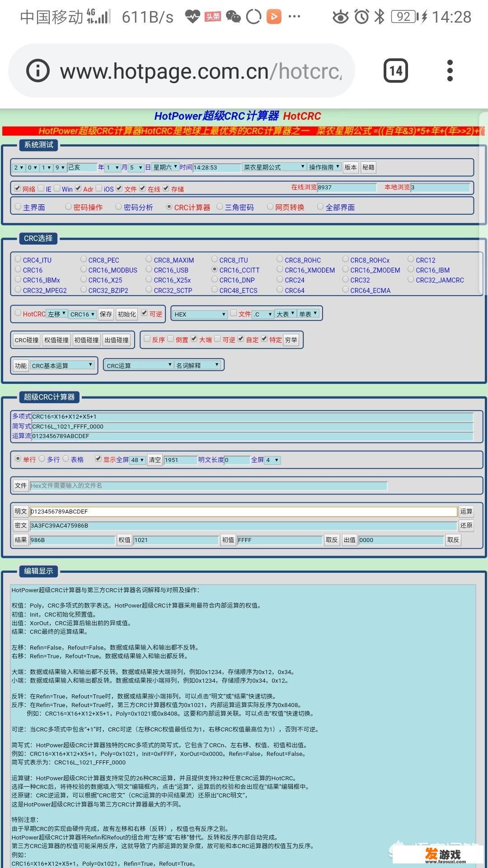
Task: Select the 密码分析 radio option
Action: point(118,207)
